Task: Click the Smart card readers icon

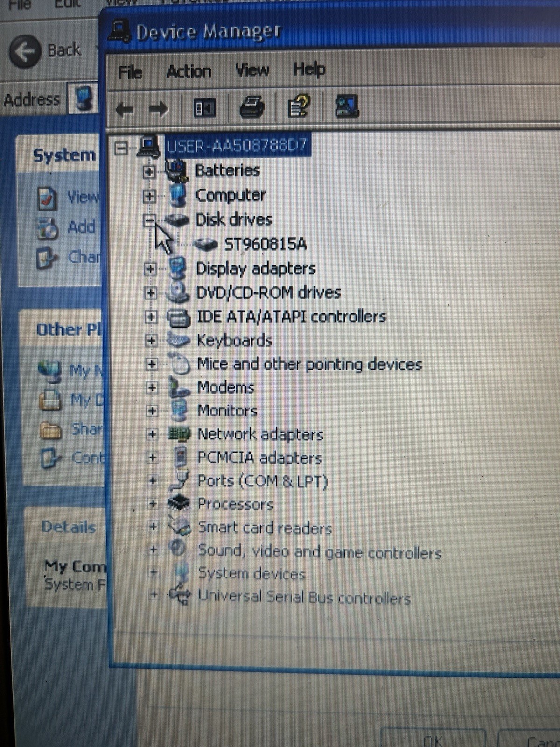Action: 180,527
